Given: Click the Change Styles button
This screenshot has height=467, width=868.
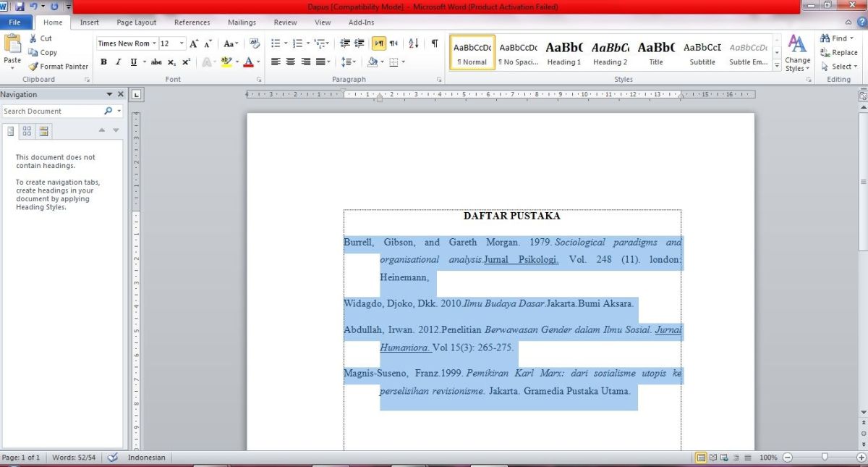Looking at the screenshot, I should pyautogui.click(x=797, y=53).
